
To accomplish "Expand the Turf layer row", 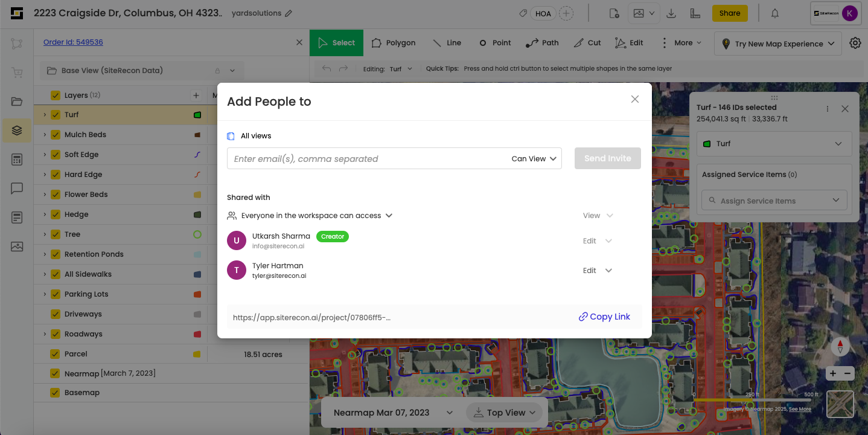I will 45,115.
